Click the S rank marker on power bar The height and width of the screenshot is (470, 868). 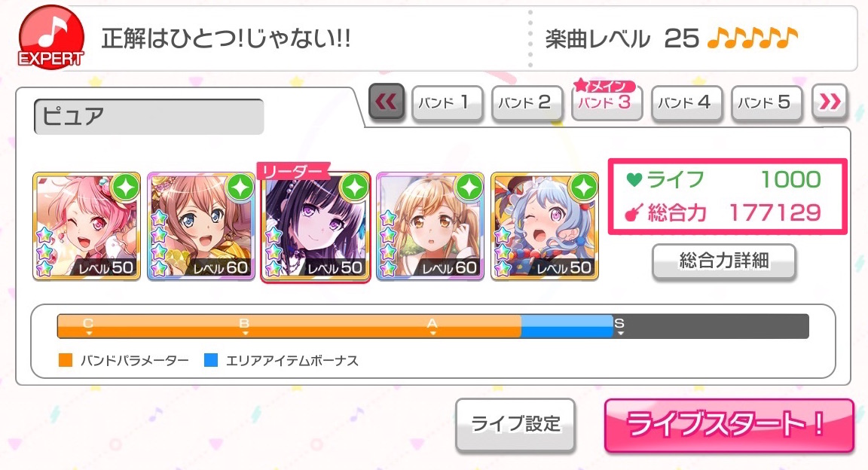click(619, 326)
